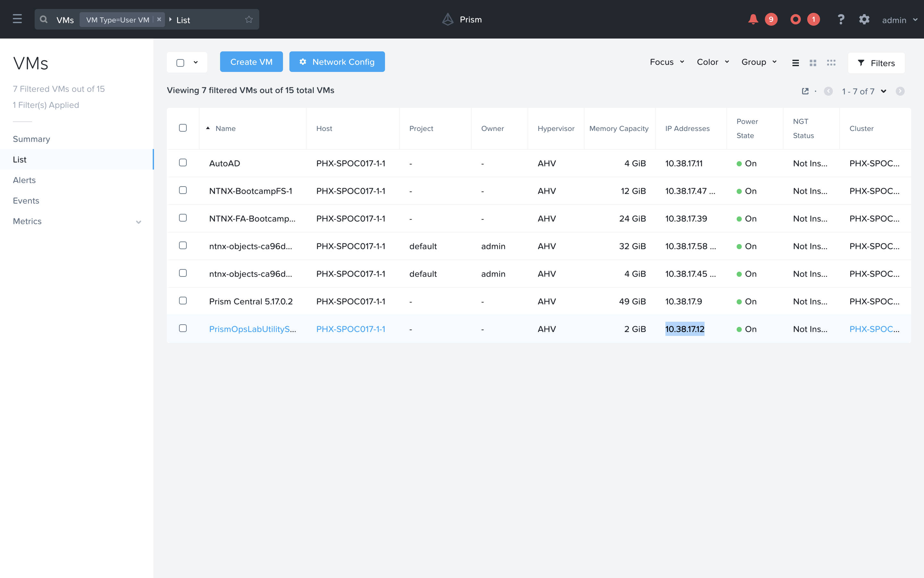Sort by the NGT Status column header

(803, 128)
